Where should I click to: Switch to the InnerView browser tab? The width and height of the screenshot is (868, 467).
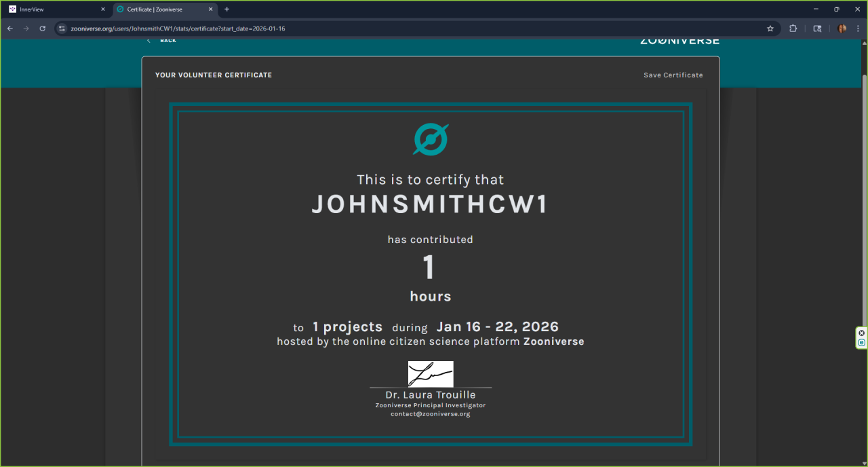(x=57, y=10)
